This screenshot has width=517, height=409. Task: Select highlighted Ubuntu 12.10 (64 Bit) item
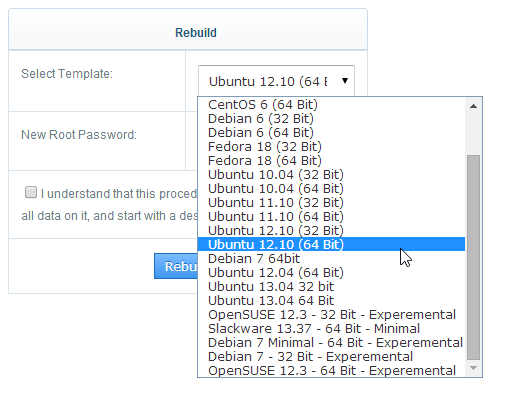click(x=331, y=244)
